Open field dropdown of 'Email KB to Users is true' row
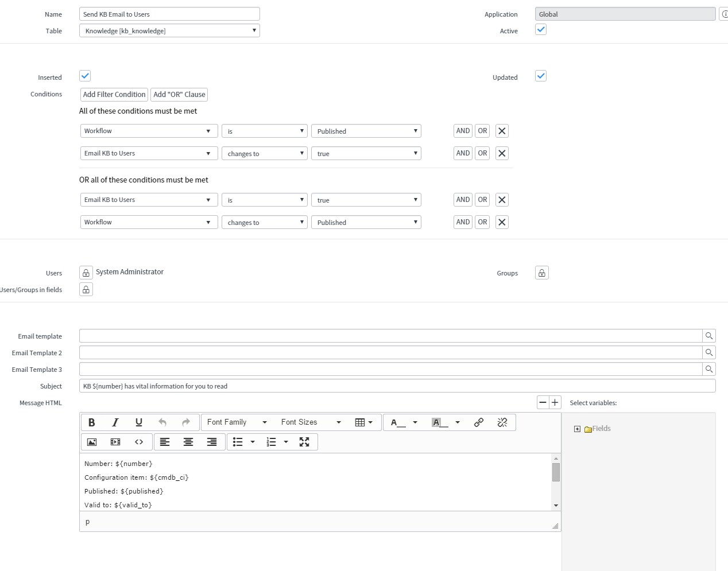Image resolution: width=728 pixels, height=571 pixels. 149,200
